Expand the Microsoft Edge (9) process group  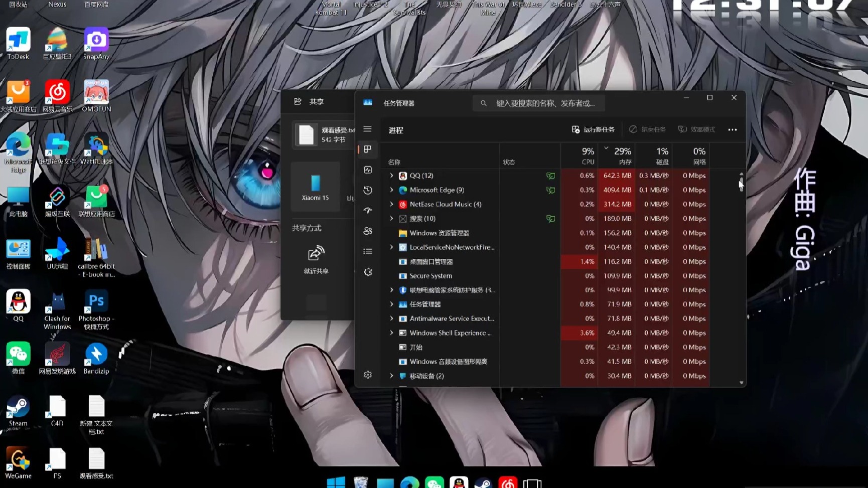coord(391,190)
